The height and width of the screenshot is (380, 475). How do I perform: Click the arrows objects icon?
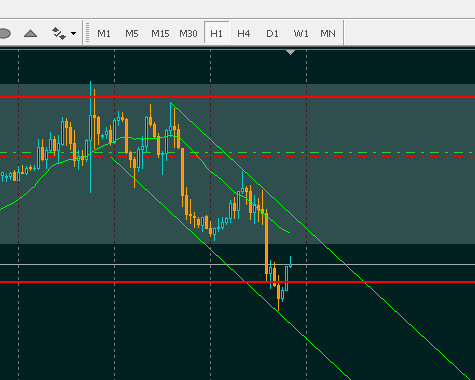[59, 33]
